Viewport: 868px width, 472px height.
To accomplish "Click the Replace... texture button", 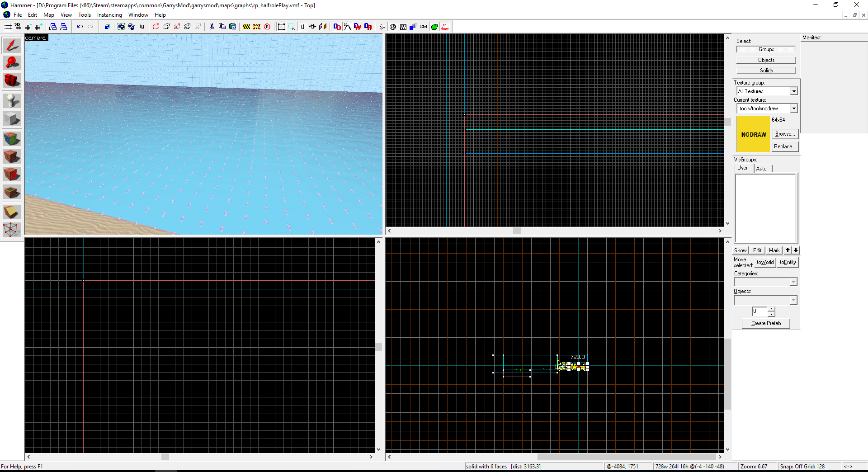I will (x=785, y=146).
